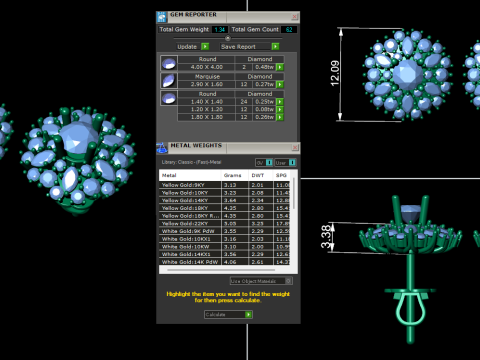
Task: Toggle Use Object Materials option
Action: tap(261, 281)
